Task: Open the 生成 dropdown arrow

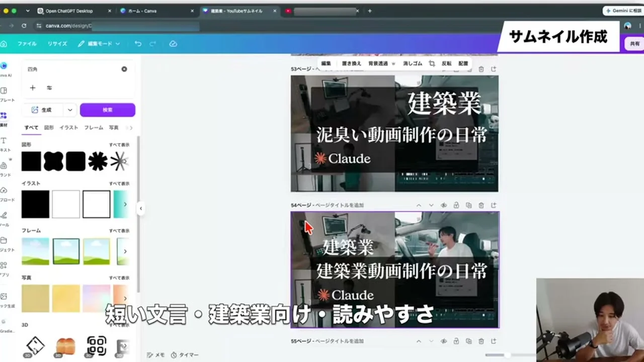Action: 70,110
